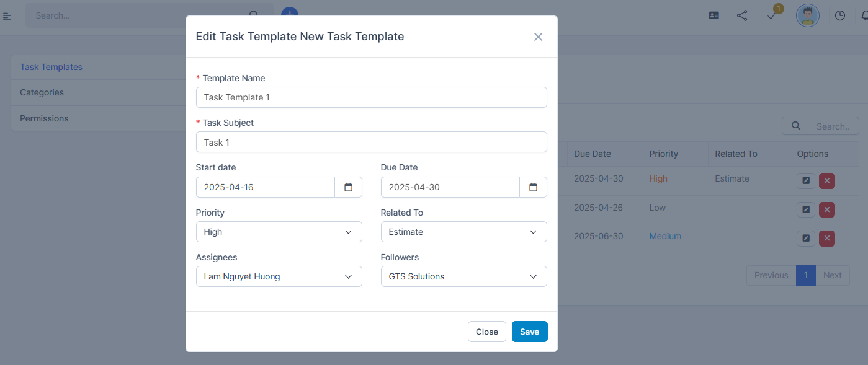
Task: Delete the Estimate row template
Action: (826, 181)
